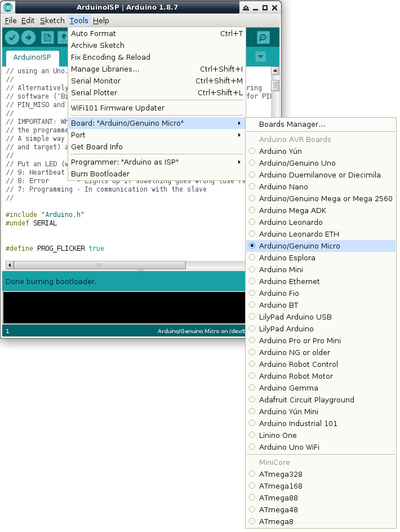Image resolution: width=400 pixels, height=532 pixels.
Task: Click the Arduino logo in title bar
Action: point(8,7)
